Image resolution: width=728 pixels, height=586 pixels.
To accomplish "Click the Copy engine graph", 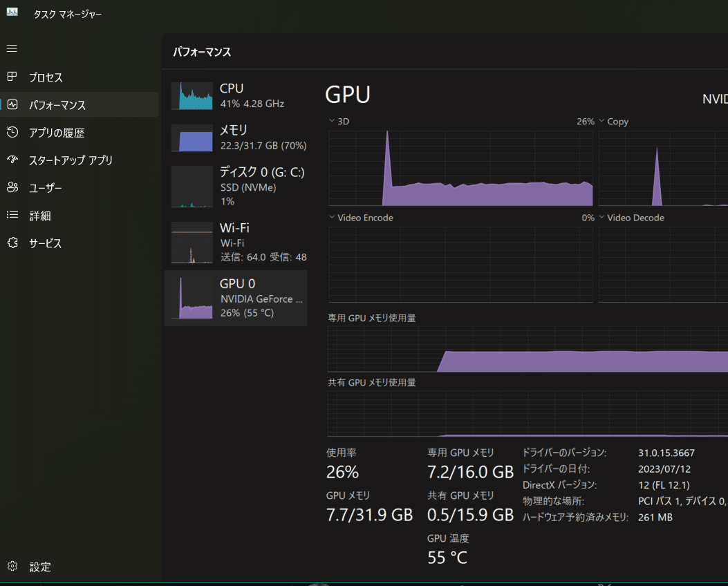I will pyautogui.click(x=664, y=168).
